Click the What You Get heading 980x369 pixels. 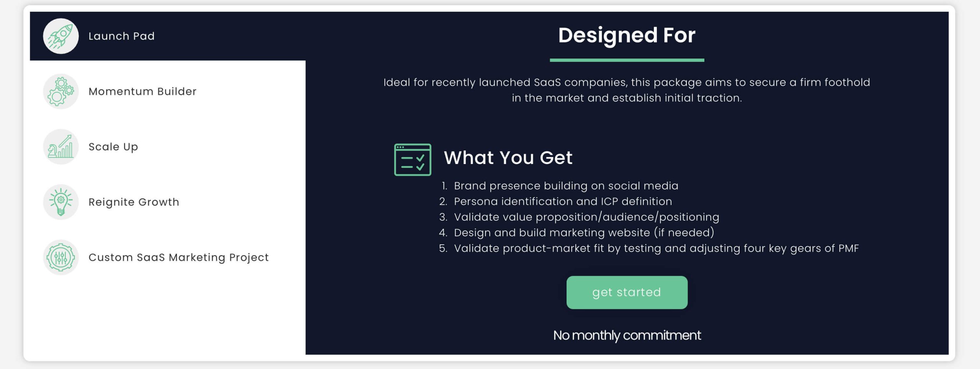pyautogui.click(x=508, y=158)
